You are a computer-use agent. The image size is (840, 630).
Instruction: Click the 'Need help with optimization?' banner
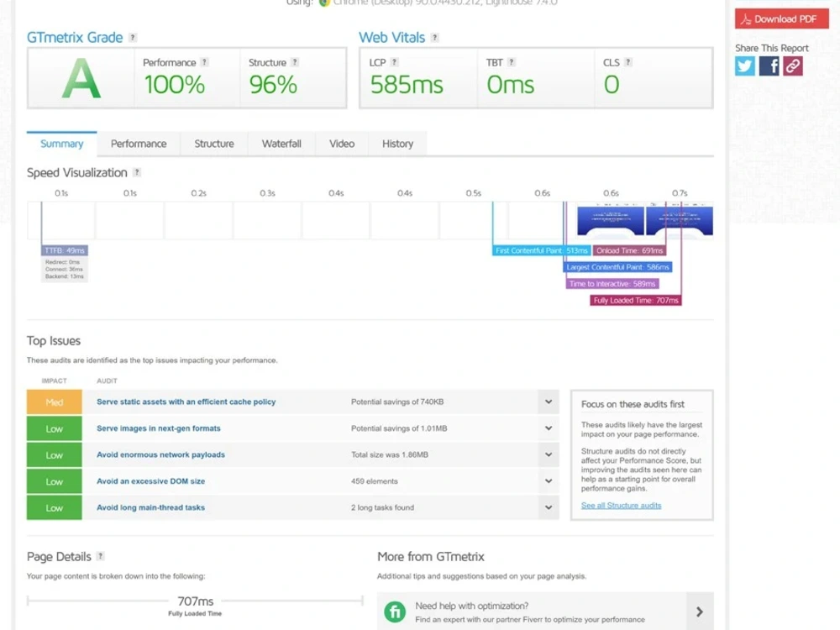pyautogui.click(x=545, y=612)
